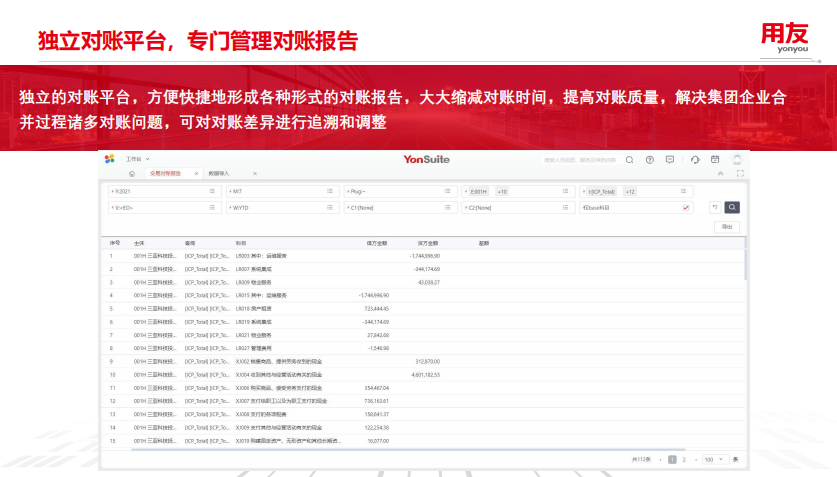Click the 贷方金额 column header

428,243
